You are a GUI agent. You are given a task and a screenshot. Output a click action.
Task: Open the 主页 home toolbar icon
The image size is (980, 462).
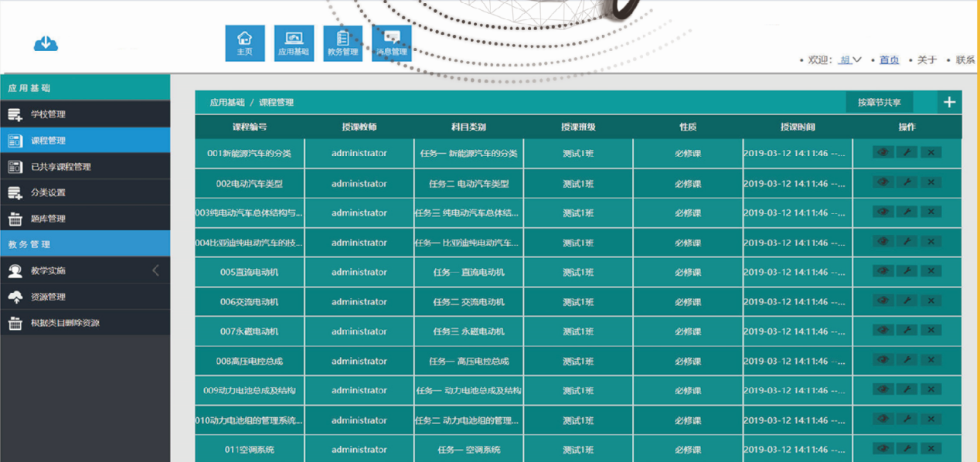[244, 43]
